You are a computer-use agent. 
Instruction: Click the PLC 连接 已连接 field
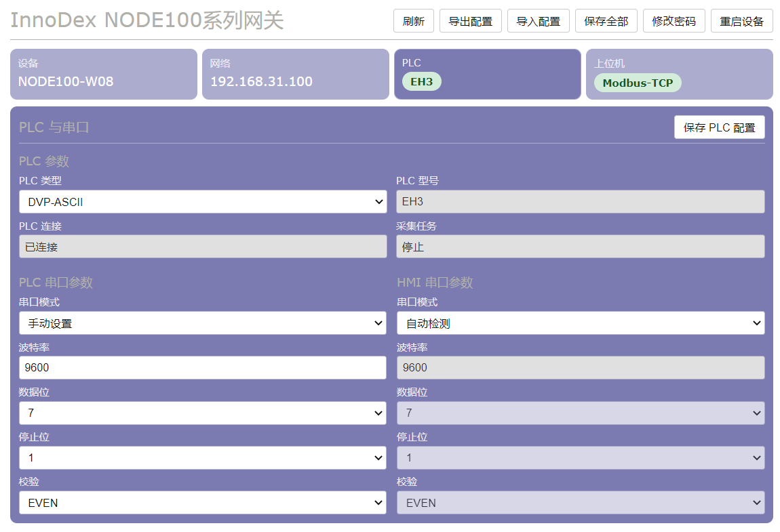(x=203, y=247)
